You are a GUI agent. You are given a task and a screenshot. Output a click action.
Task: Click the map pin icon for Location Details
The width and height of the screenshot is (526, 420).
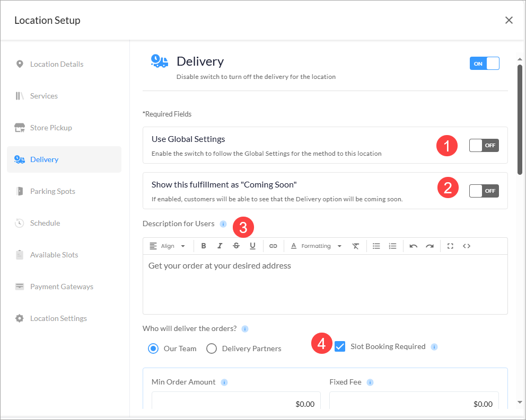[20, 64]
